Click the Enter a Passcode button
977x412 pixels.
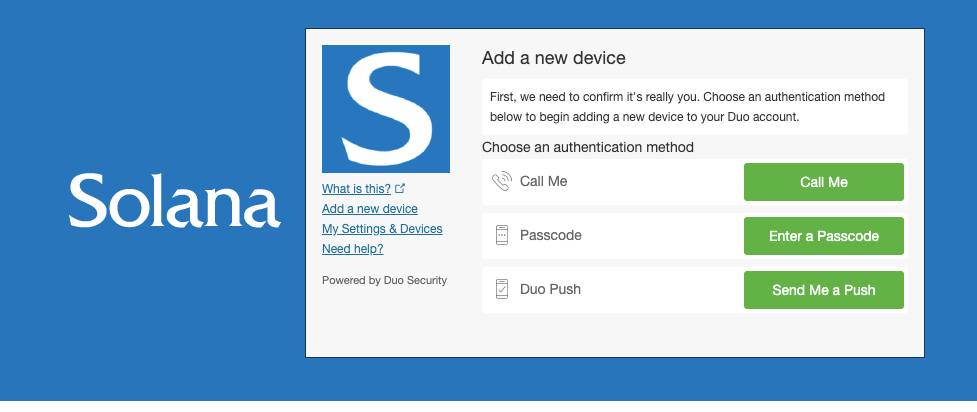[823, 236]
